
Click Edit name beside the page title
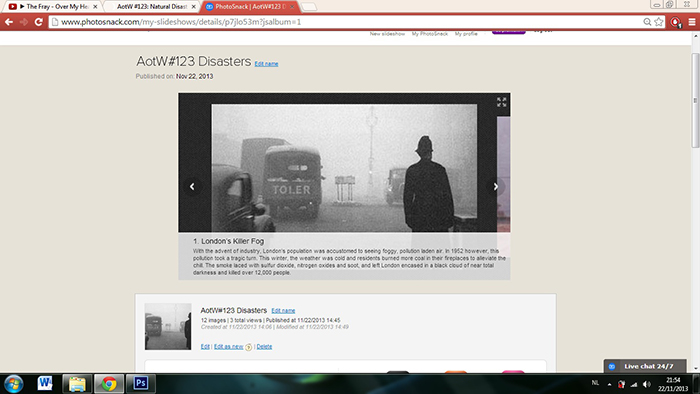tap(266, 64)
